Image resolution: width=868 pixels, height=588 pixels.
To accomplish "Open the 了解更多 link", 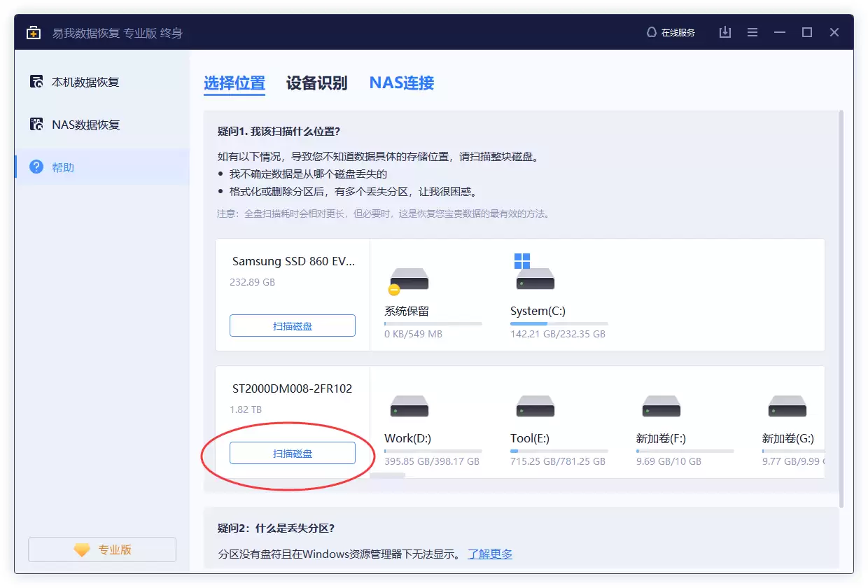I will click(x=490, y=554).
